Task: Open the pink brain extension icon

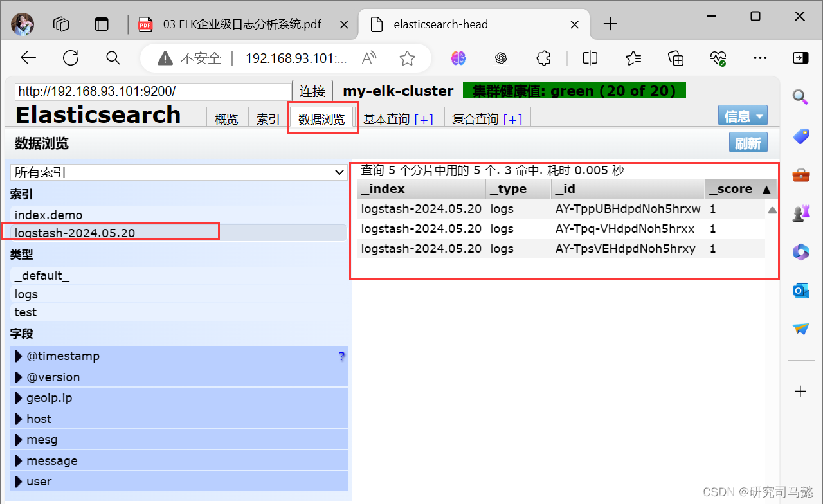Action: (458, 59)
